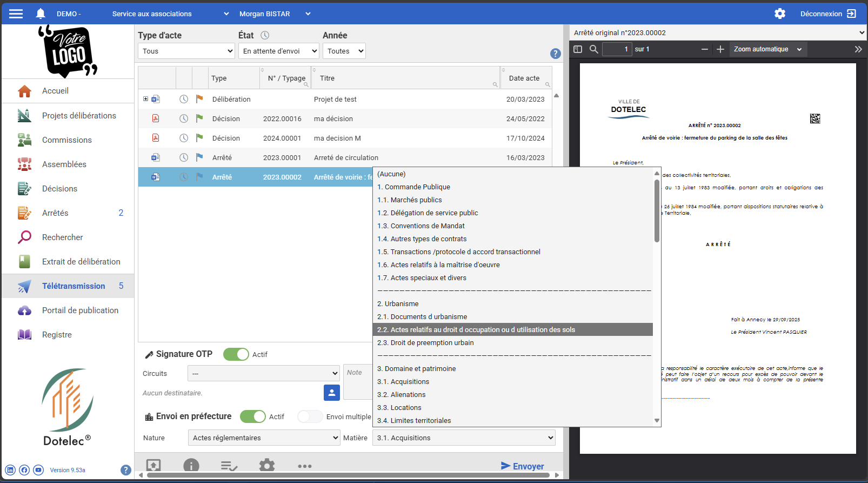The height and width of the screenshot is (483, 868).
Task: Click the Envoyer button
Action: (522, 466)
